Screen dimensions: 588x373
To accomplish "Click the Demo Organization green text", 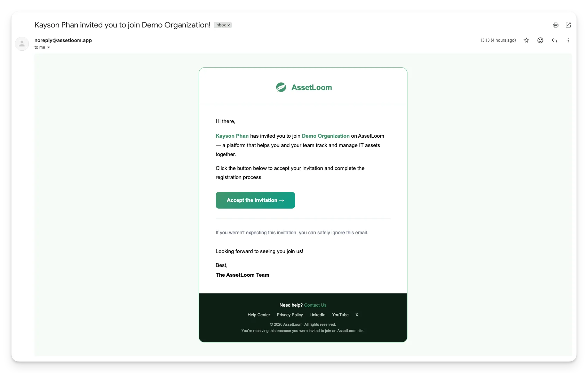I will [326, 136].
